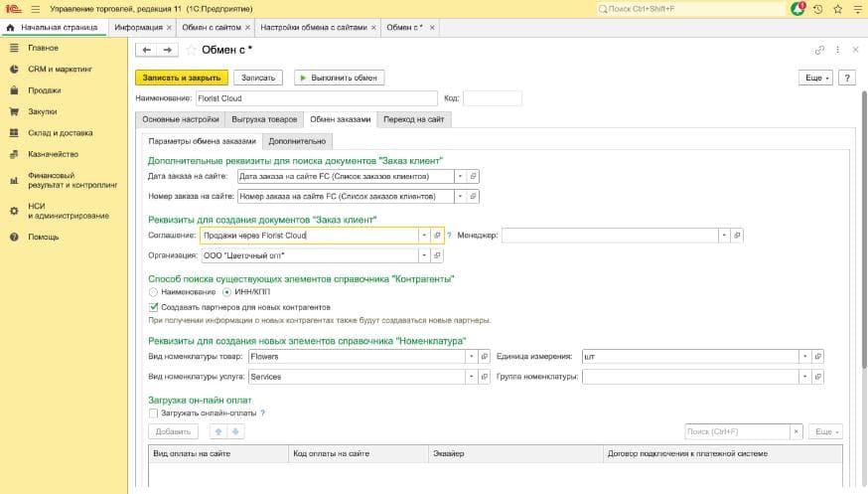Show hint next to Соглашение field
Image resolution: width=868 pixels, height=494 pixels.
449,236
